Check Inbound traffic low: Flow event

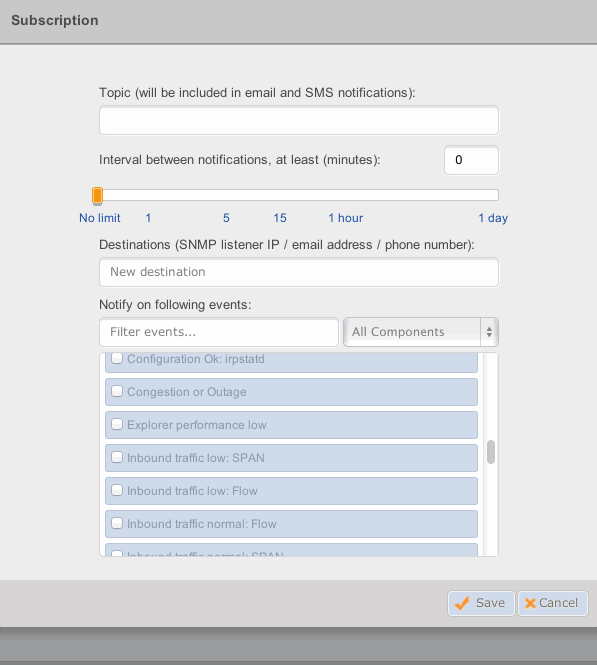[x=117, y=490]
